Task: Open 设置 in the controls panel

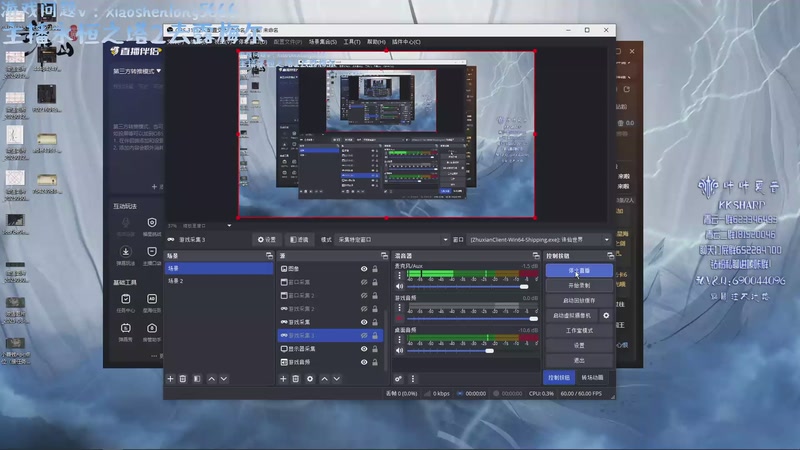Action: (x=579, y=345)
